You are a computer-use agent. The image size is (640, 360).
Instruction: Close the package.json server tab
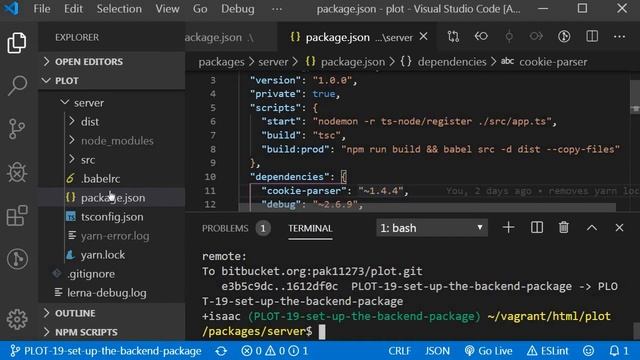424,37
